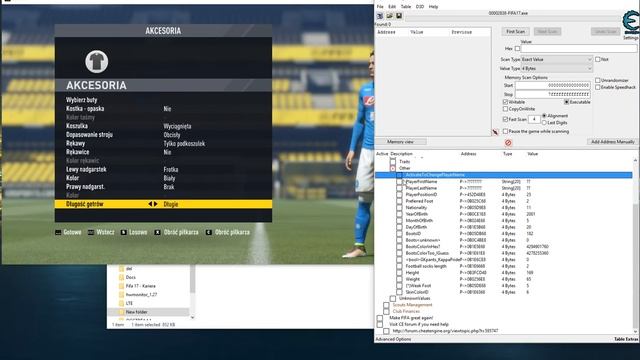Toggle the Not checkbox beside Scan Type
This screenshot has width=640, height=360.
tap(598, 59)
